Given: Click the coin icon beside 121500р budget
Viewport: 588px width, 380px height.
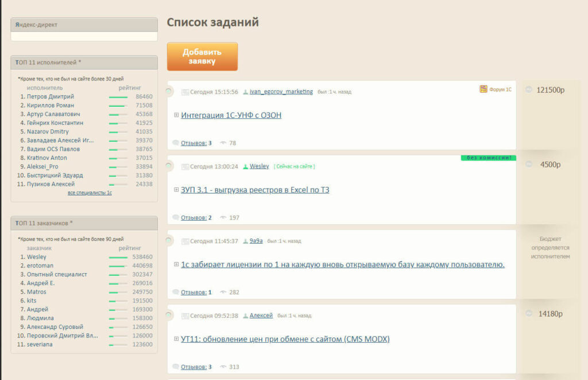Looking at the screenshot, I should [x=529, y=90].
